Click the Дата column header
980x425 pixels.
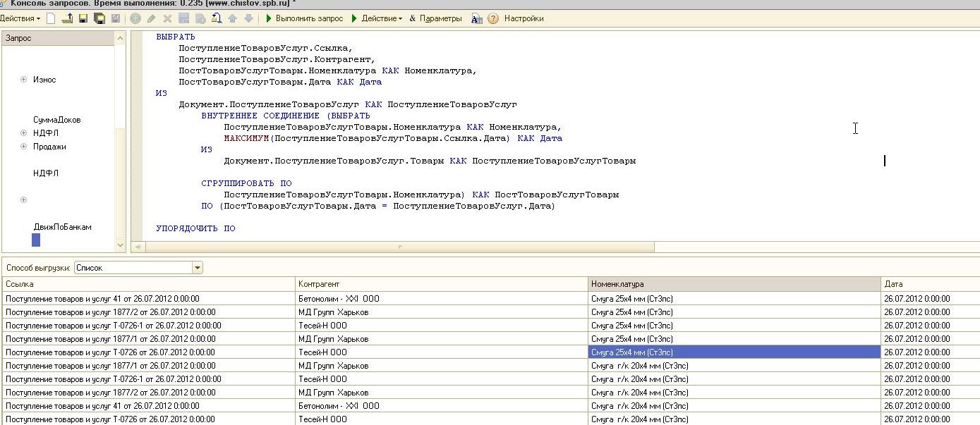931,284
